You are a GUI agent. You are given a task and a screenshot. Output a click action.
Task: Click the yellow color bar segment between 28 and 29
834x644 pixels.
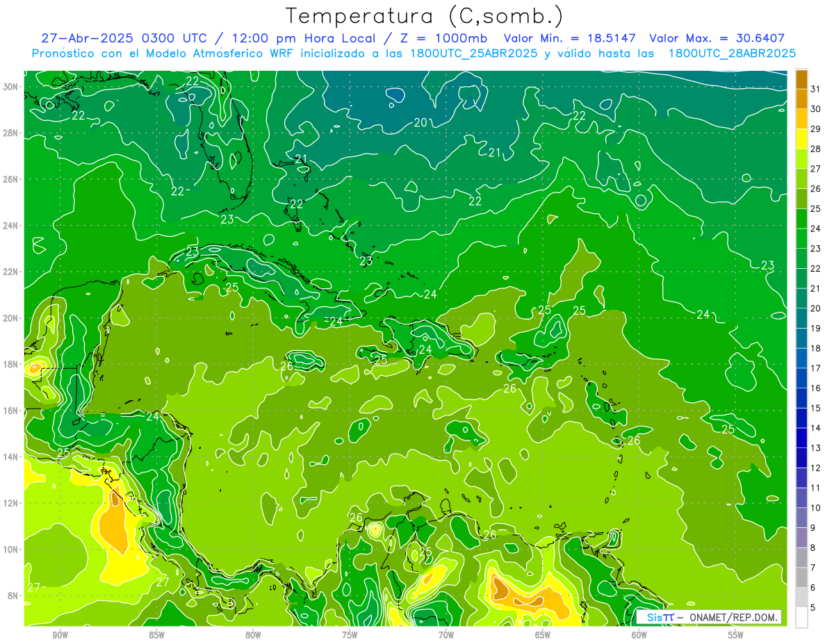click(x=801, y=138)
